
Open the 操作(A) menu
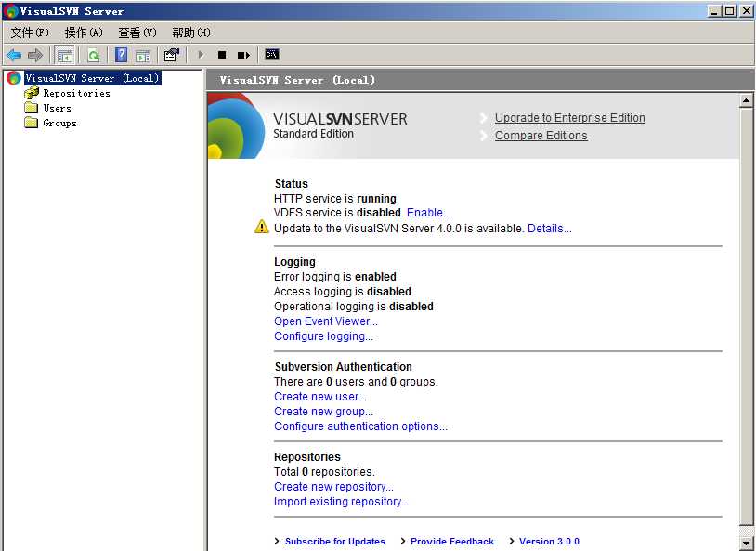pos(84,33)
